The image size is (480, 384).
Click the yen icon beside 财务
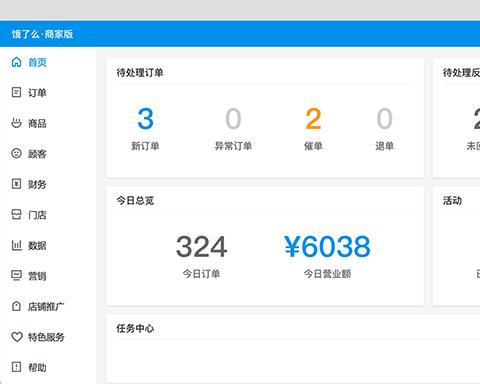16,184
